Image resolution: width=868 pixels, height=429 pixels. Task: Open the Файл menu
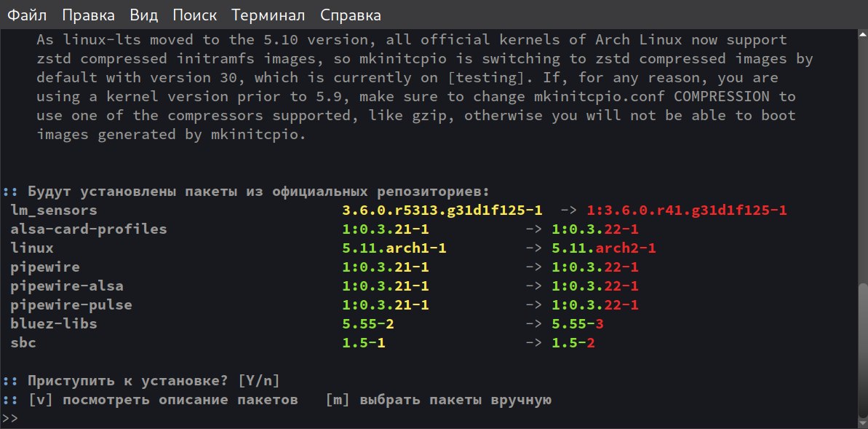coord(28,15)
